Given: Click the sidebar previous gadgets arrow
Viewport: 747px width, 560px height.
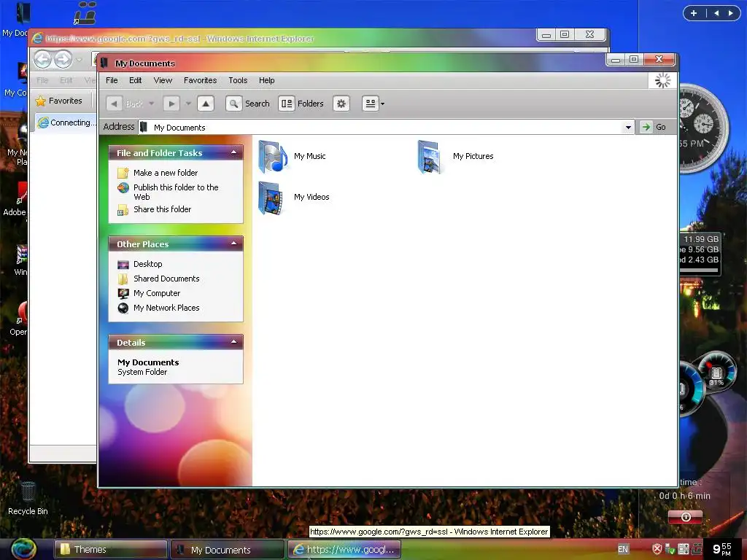Looking at the screenshot, I should point(716,13).
